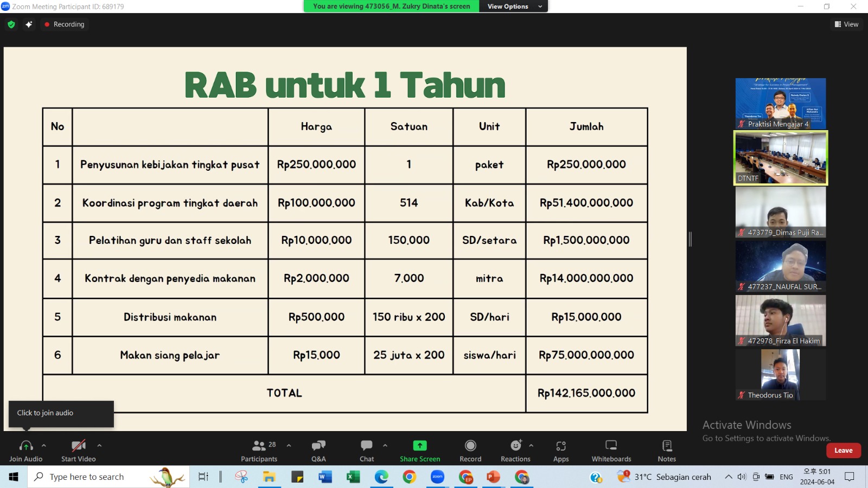Expand the Participants options arrow
The height and width of the screenshot is (488, 868).
pos(289,446)
